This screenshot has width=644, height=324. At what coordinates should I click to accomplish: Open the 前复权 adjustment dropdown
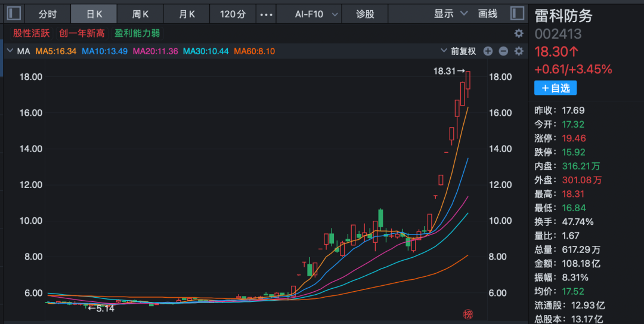pyautogui.click(x=459, y=51)
